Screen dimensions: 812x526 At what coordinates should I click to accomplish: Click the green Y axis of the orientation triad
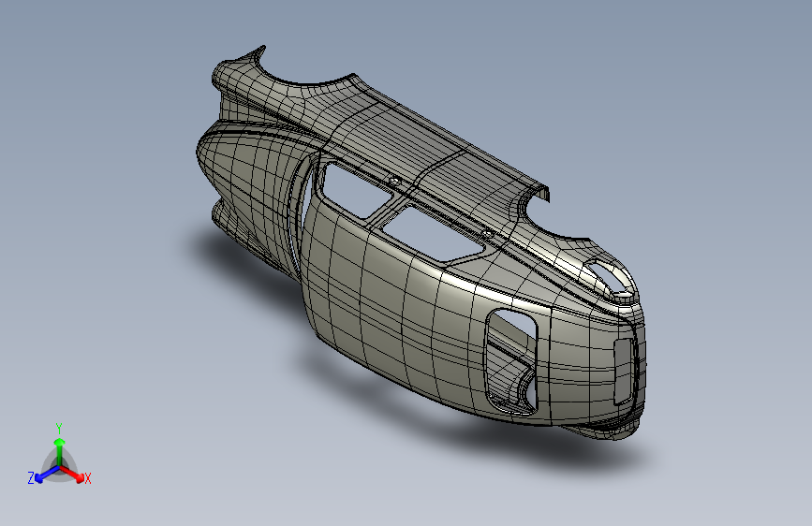pos(60,451)
